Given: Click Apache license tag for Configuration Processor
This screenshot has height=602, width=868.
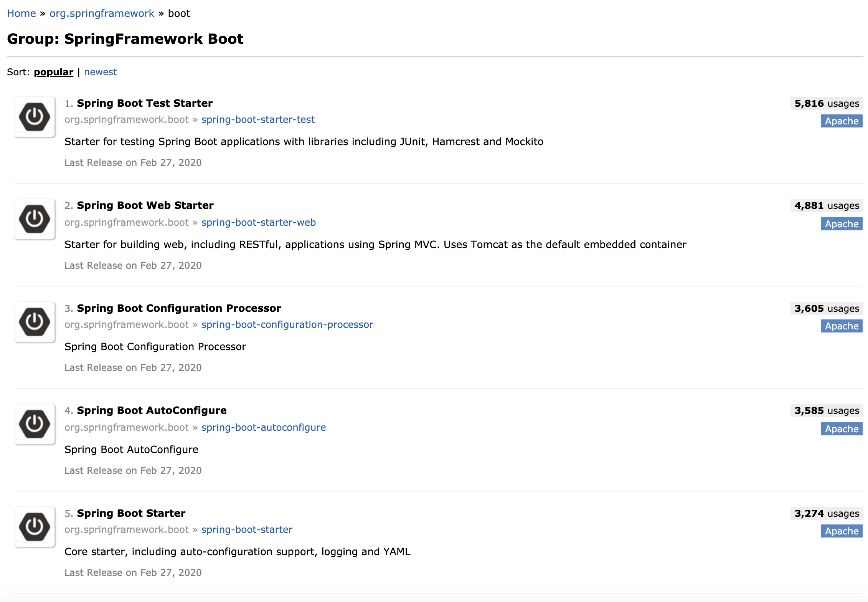Looking at the screenshot, I should pyautogui.click(x=842, y=326).
